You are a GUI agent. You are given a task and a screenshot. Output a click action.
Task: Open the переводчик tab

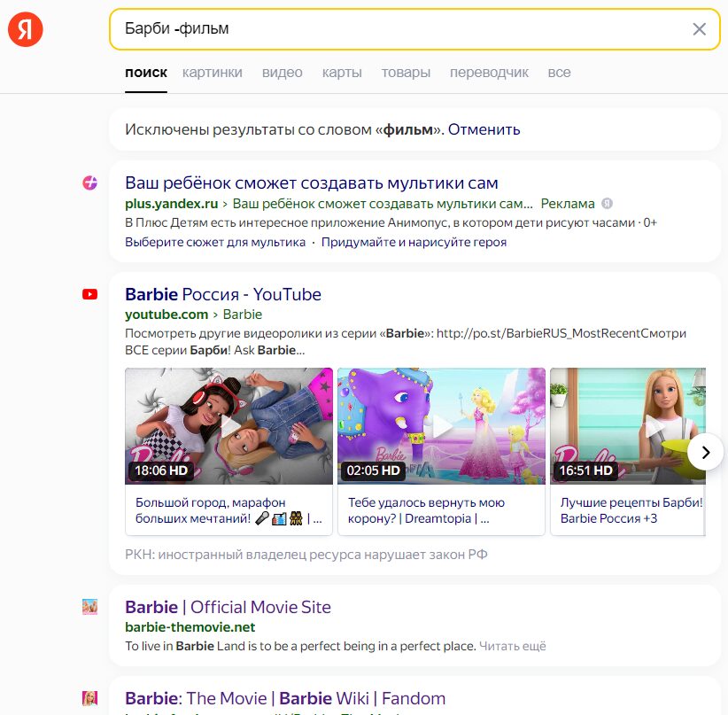[x=489, y=73]
